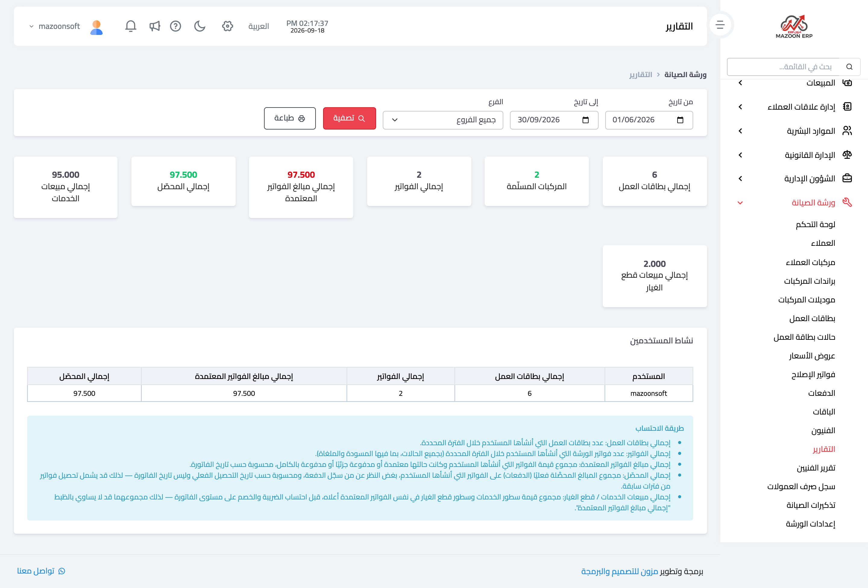Open الباقات menu item
This screenshot has height=588, width=868.
pyautogui.click(x=824, y=411)
